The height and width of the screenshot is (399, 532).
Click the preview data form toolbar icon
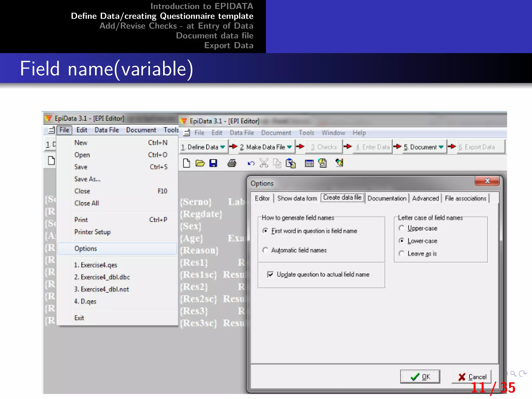click(340, 163)
